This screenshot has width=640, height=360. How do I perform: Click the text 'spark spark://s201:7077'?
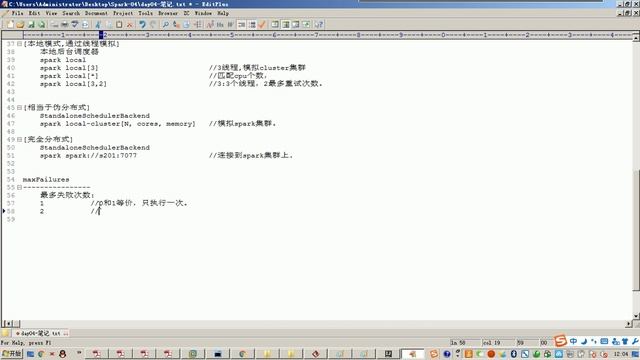[x=88, y=156]
